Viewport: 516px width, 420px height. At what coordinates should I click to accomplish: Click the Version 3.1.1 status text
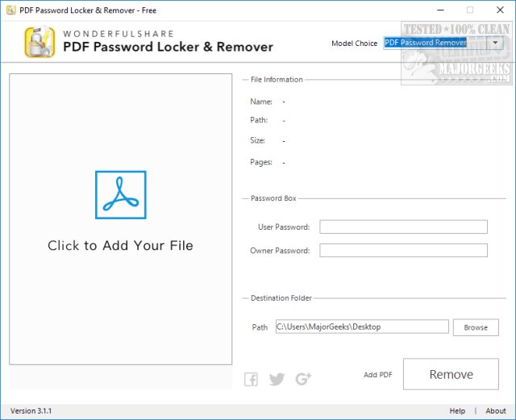[x=31, y=411]
